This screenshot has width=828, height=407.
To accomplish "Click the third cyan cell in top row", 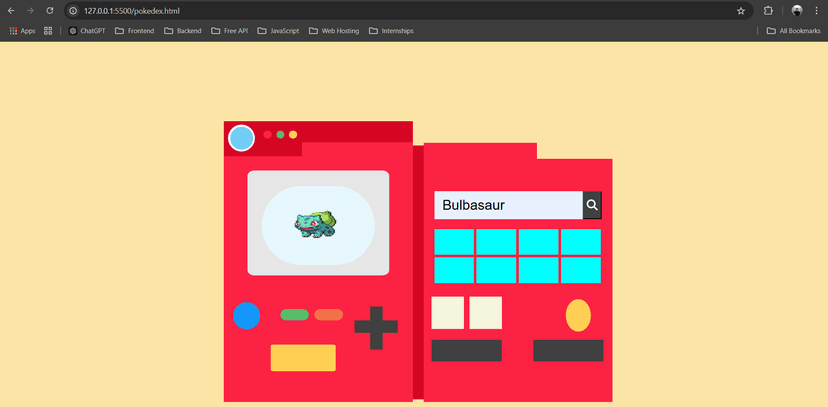I will click(x=539, y=242).
